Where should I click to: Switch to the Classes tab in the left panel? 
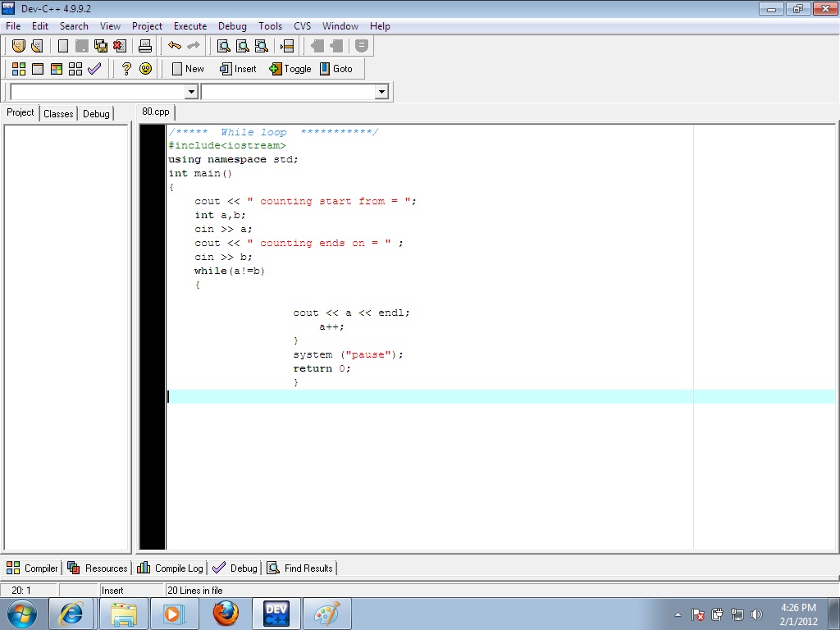point(58,113)
